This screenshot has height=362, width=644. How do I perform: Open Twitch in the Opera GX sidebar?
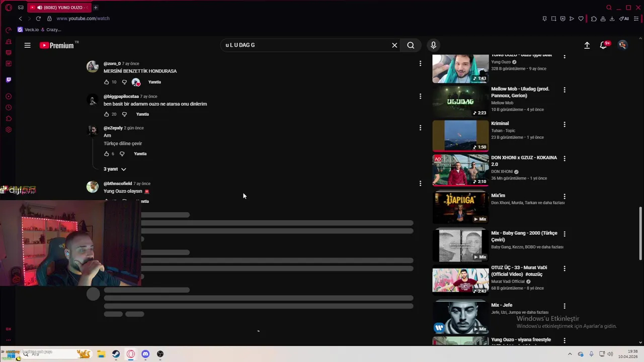click(x=9, y=80)
